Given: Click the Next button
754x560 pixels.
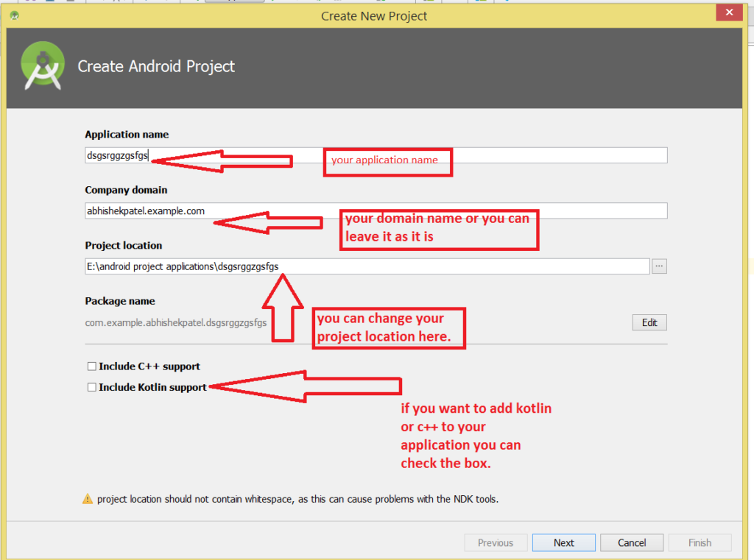Looking at the screenshot, I should point(563,542).
